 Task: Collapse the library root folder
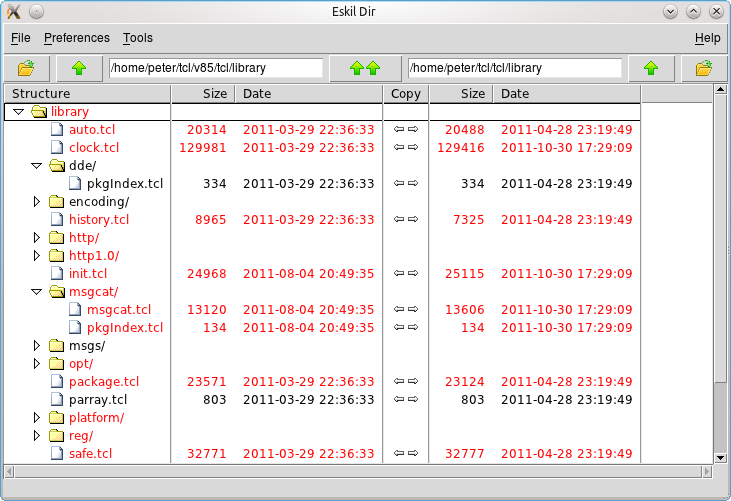pos(19,112)
